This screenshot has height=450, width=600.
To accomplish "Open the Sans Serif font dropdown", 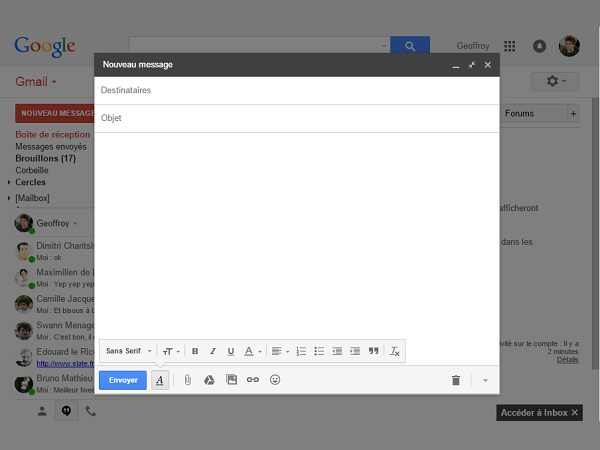I will click(129, 351).
